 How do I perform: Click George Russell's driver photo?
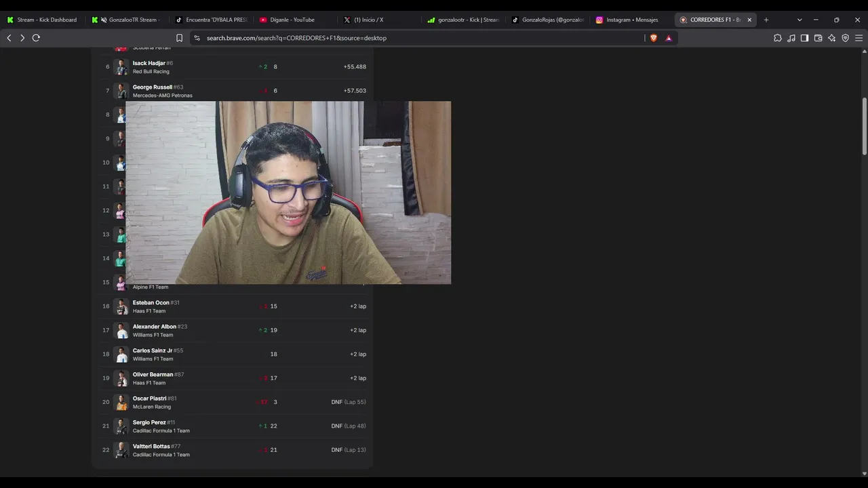click(x=121, y=91)
